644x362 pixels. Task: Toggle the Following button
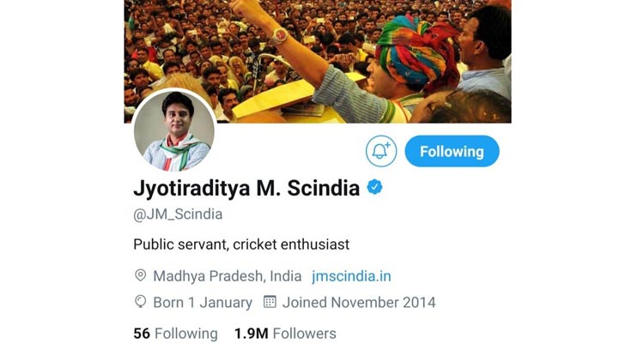tap(452, 151)
